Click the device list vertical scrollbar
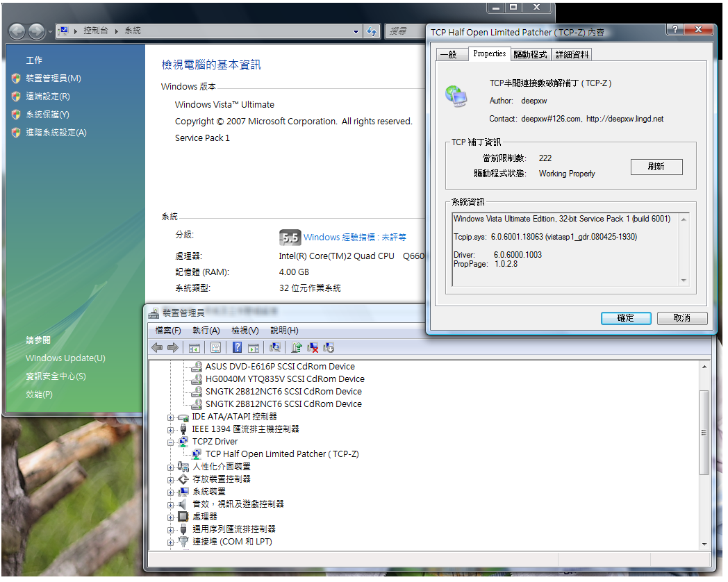Image resolution: width=728 pixels, height=582 pixels. point(704,431)
